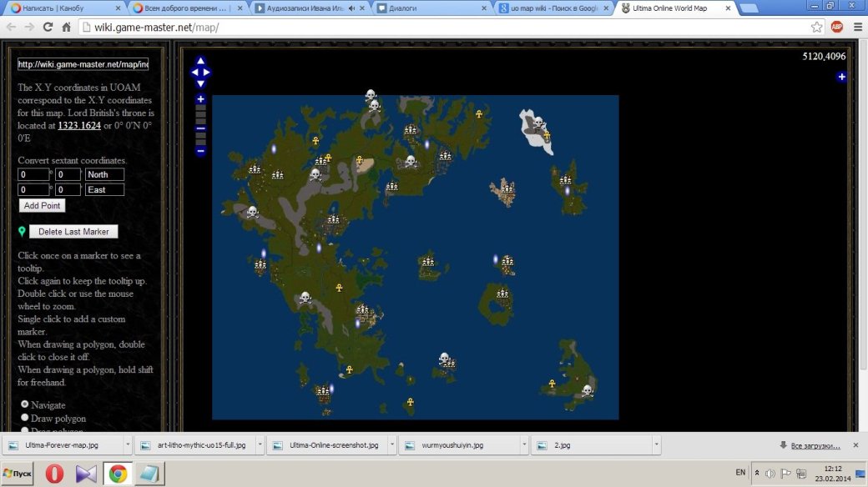The width and height of the screenshot is (868, 487).
Task: Expand options for art-litho-mythic-uo15-full.jpg download
Action: (x=260, y=445)
